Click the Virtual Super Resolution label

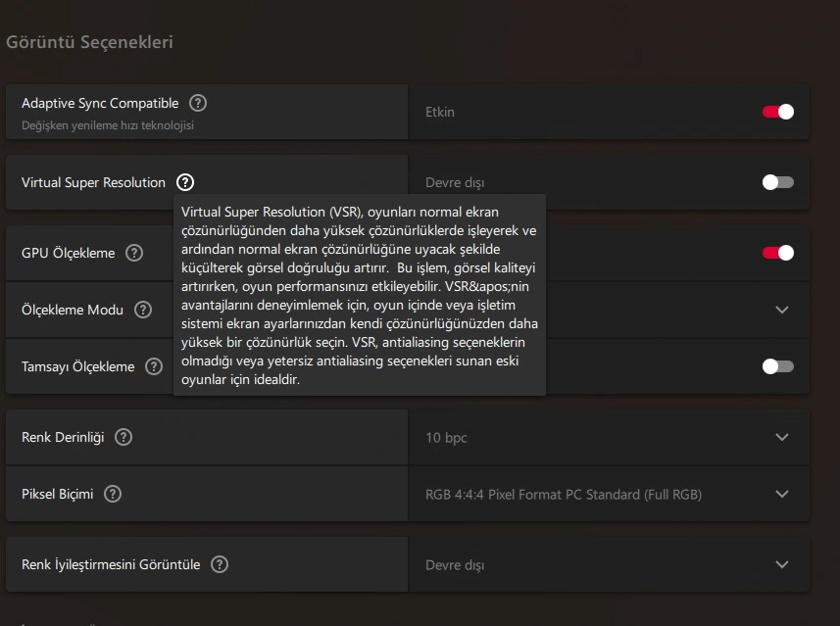coord(93,182)
